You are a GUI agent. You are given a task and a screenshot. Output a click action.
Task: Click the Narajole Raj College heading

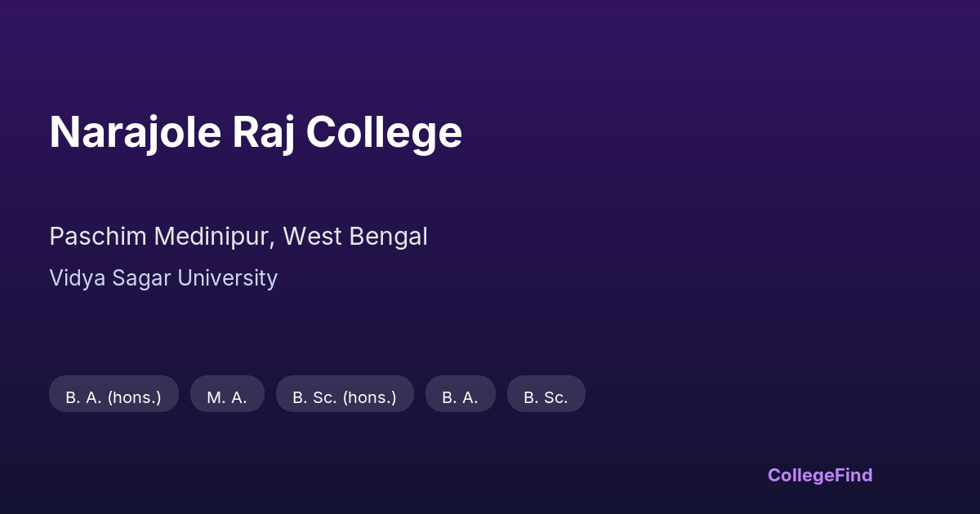(x=256, y=132)
